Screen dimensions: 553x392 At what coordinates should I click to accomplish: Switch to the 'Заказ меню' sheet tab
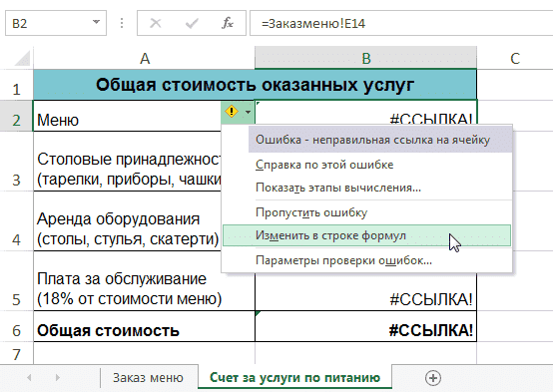[x=148, y=378]
